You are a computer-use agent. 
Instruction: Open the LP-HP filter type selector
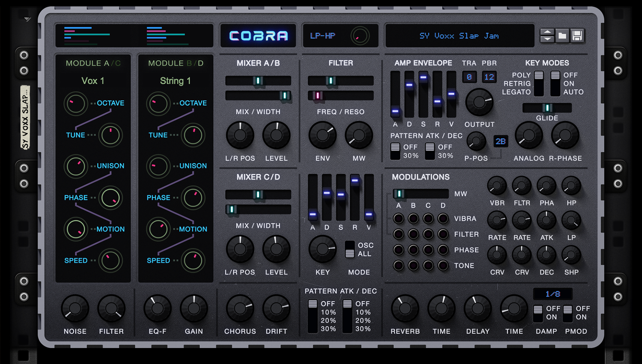coord(324,36)
